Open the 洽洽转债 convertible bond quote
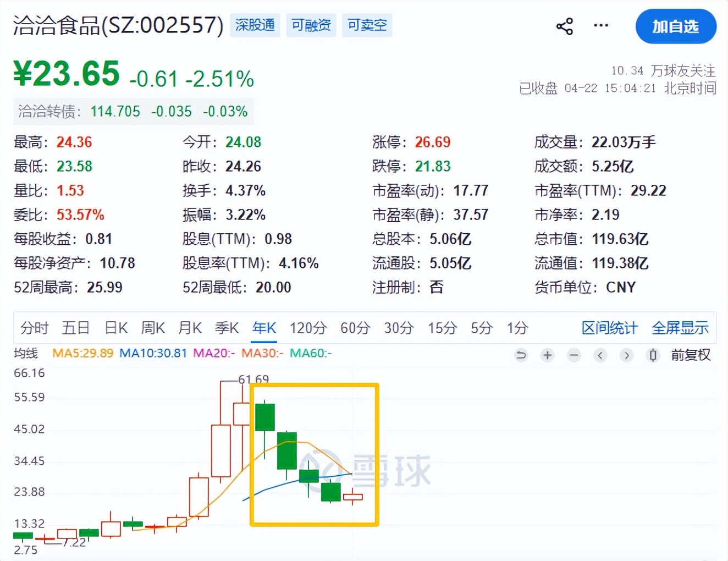The height and width of the screenshot is (561, 728). (133, 112)
